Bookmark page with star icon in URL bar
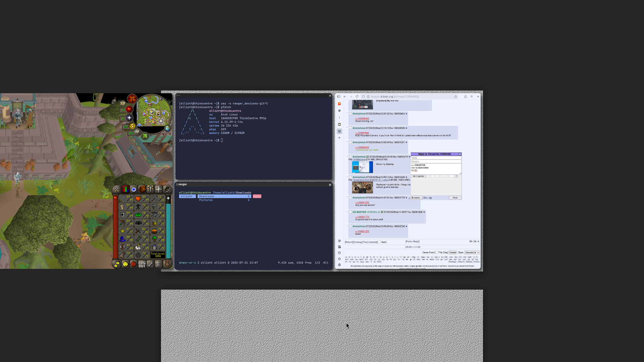This screenshot has height=362, width=644. click(x=455, y=97)
